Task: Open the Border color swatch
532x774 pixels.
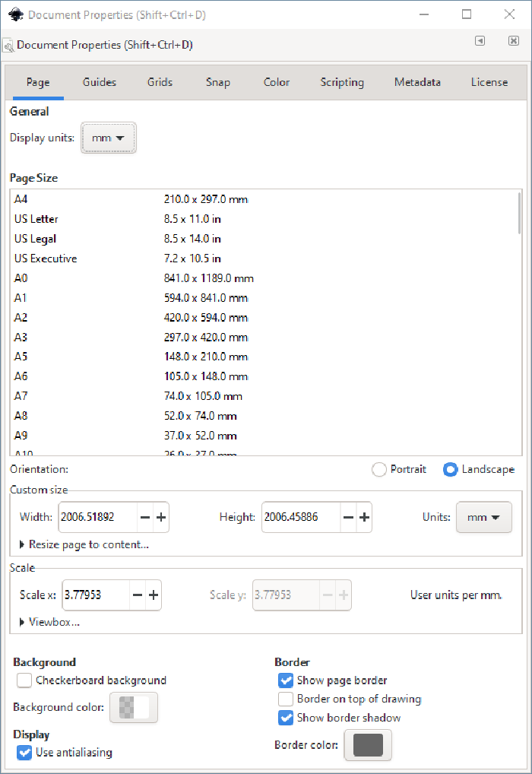Action: tap(368, 745)
